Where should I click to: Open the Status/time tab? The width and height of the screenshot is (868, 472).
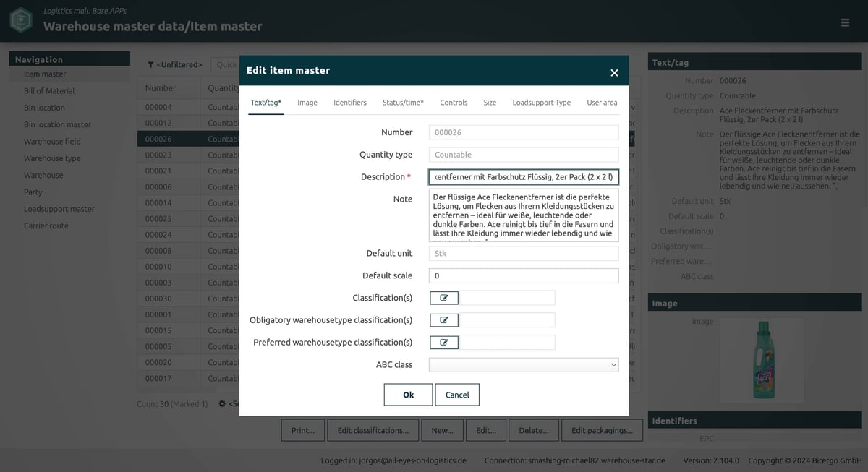(403, 103)
